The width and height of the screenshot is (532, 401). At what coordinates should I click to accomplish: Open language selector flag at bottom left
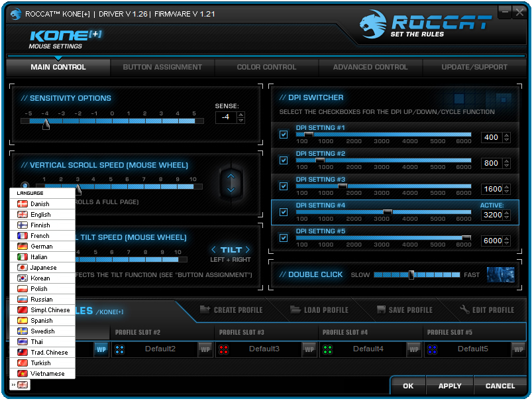coord(23,384)
